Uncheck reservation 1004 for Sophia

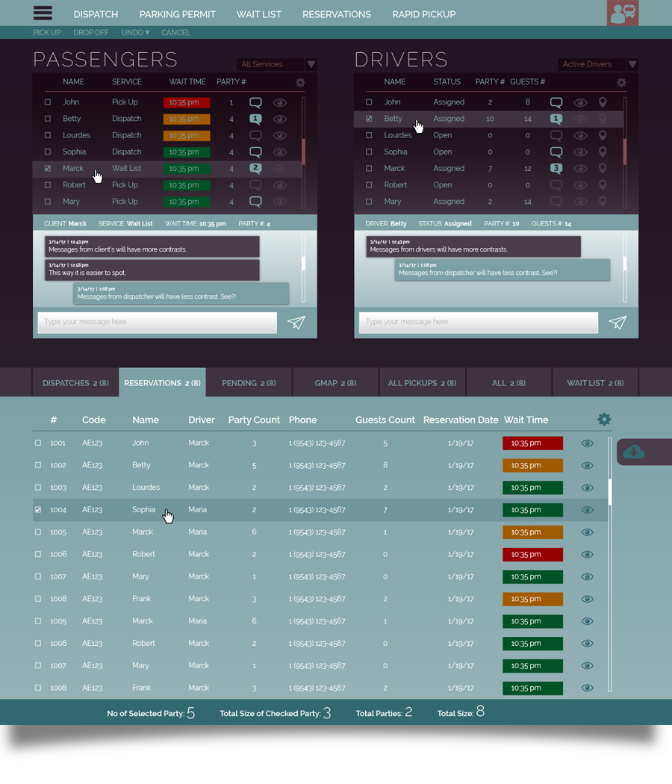pos(38,510)
